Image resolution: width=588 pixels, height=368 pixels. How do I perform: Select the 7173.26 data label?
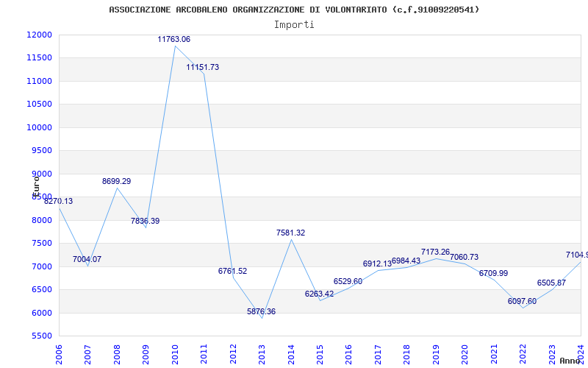[435, 252]
